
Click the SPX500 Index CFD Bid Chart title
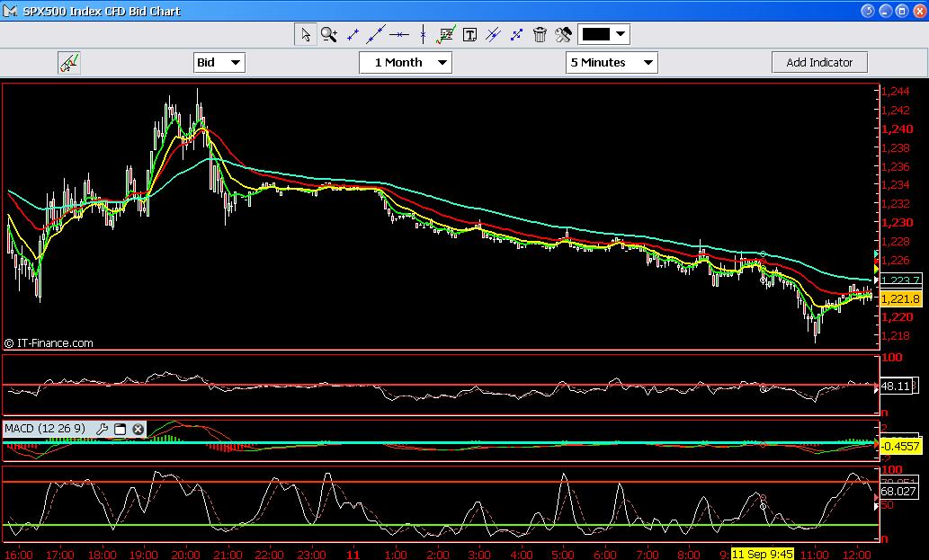point(102,12)
